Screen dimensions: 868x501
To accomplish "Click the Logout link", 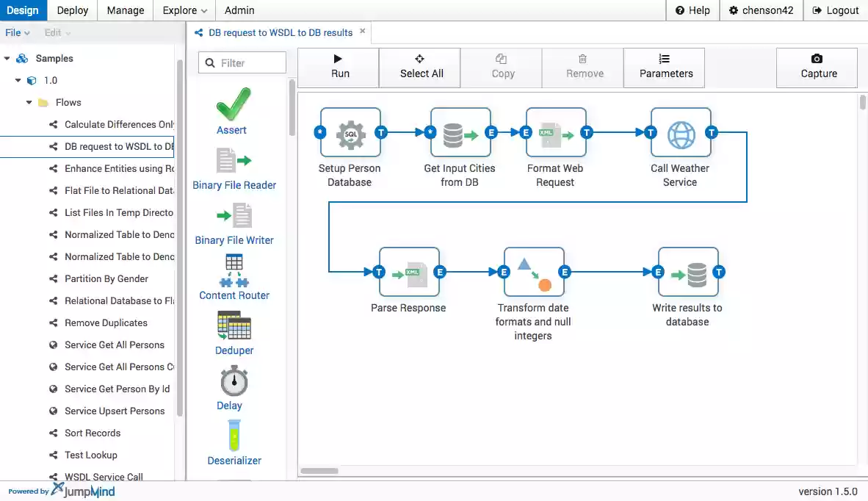I will [x=835, y=10].
